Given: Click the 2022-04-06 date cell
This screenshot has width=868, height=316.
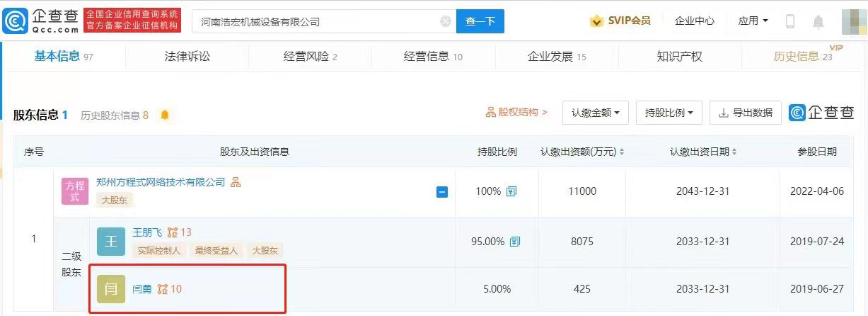Looking at the screenshot, I should pos(817,191).
